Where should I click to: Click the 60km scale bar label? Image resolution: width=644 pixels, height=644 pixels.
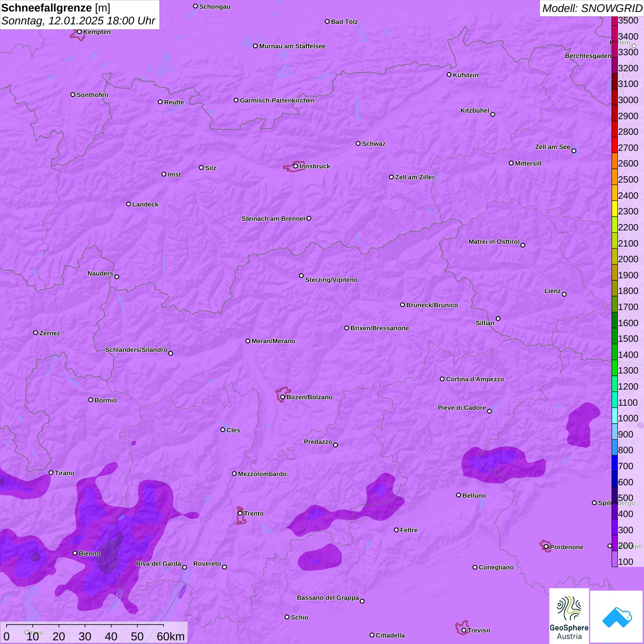pyautogui.click(x=171, y=636)
